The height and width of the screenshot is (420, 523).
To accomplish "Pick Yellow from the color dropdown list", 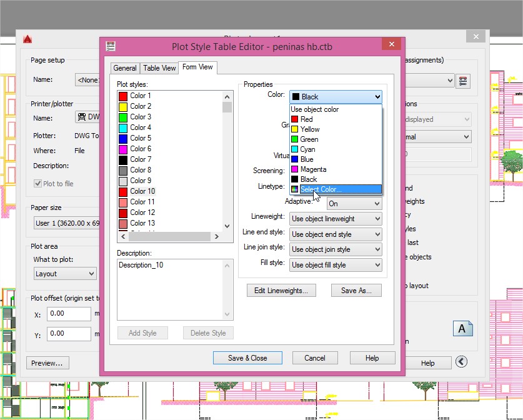I will coord(336,129).
